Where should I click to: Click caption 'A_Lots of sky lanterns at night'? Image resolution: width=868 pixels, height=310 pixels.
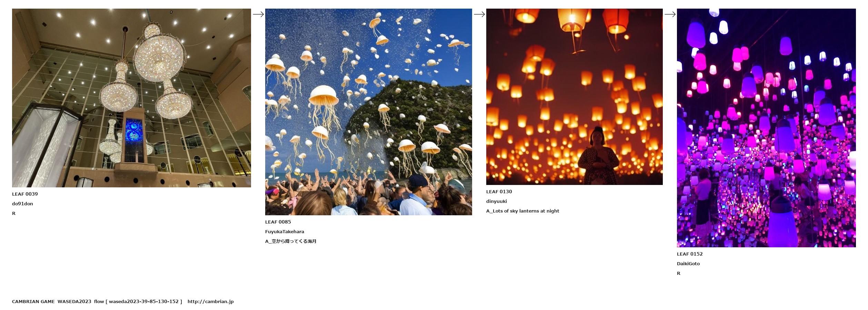522,211
